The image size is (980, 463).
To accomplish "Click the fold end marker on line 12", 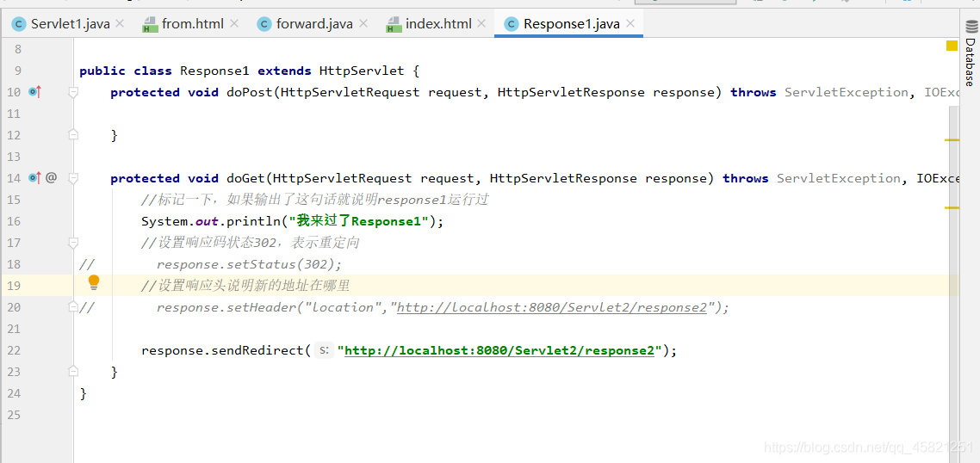I will coord(73,135).
